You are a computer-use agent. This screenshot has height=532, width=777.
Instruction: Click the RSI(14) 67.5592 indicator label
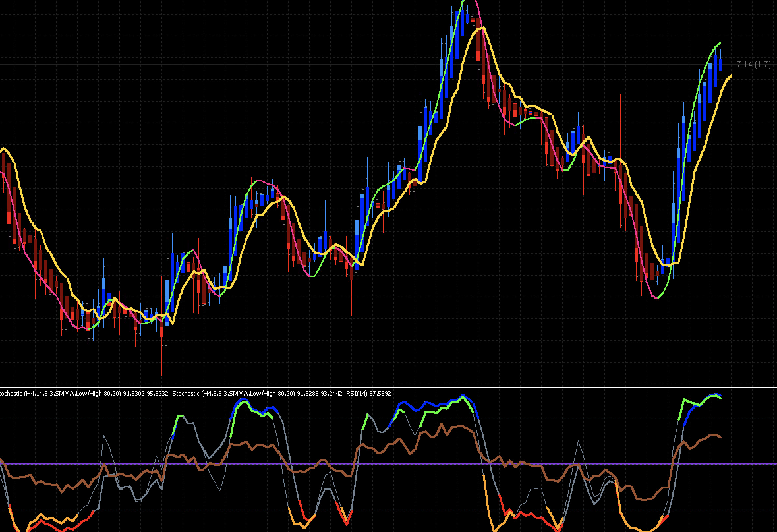pyautogui.click(x=368, y=394)
